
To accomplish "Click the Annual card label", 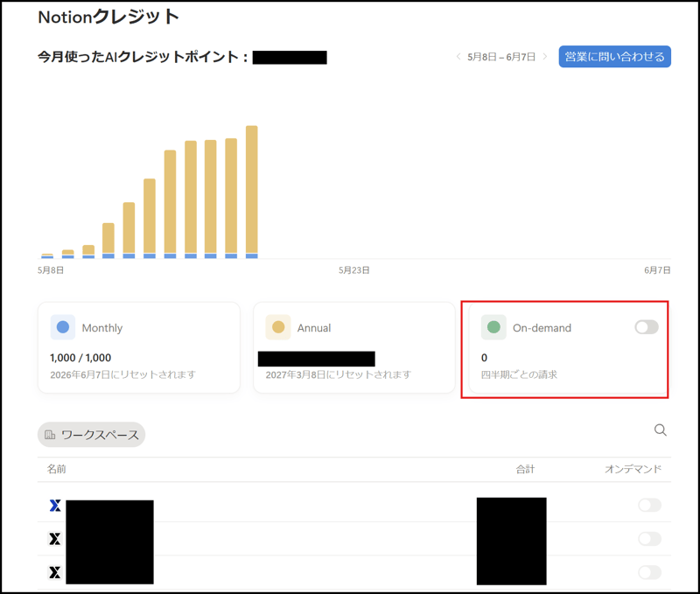I will 314,328.
